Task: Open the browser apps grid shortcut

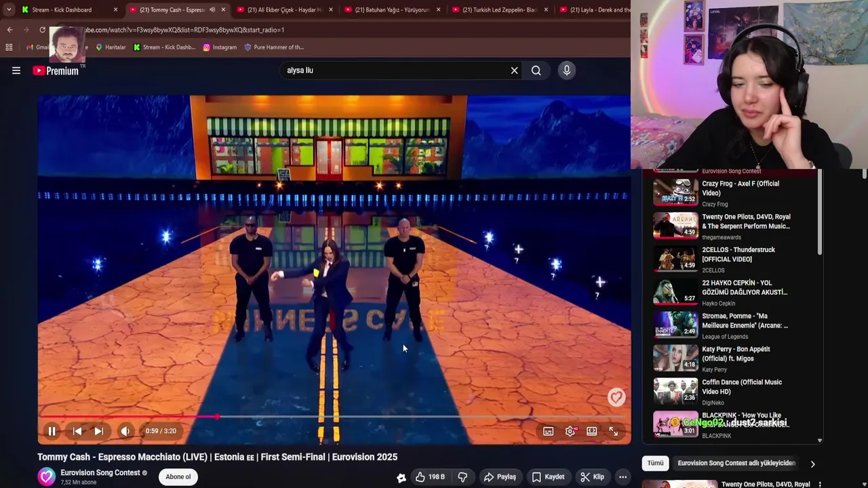Action: pyautogui.click(x=9, y=47)
